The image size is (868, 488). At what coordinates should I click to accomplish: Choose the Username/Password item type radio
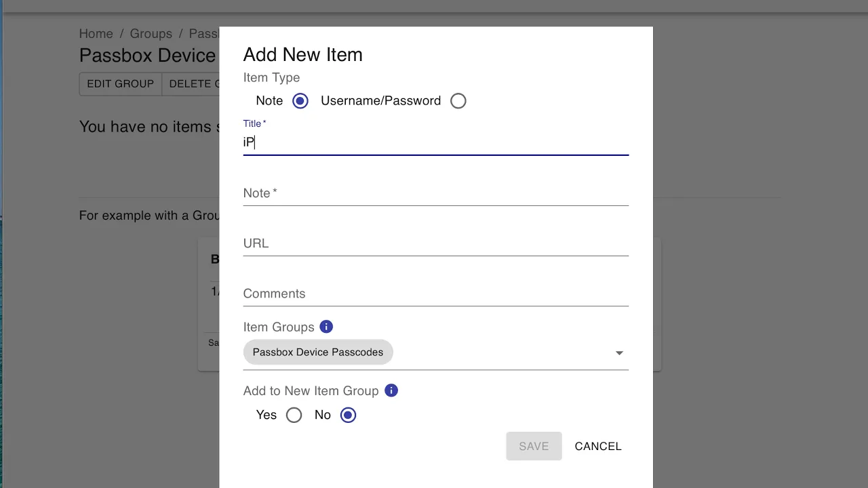click(458, 101)
